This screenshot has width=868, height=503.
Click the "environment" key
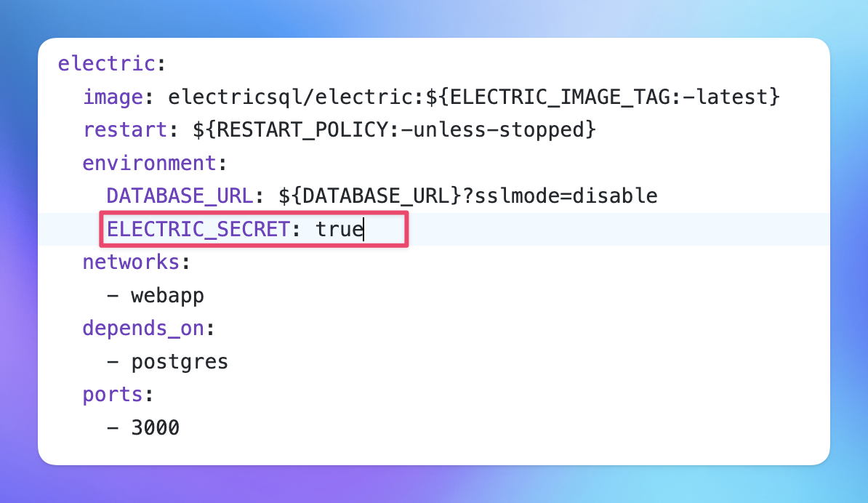(149, 163)
